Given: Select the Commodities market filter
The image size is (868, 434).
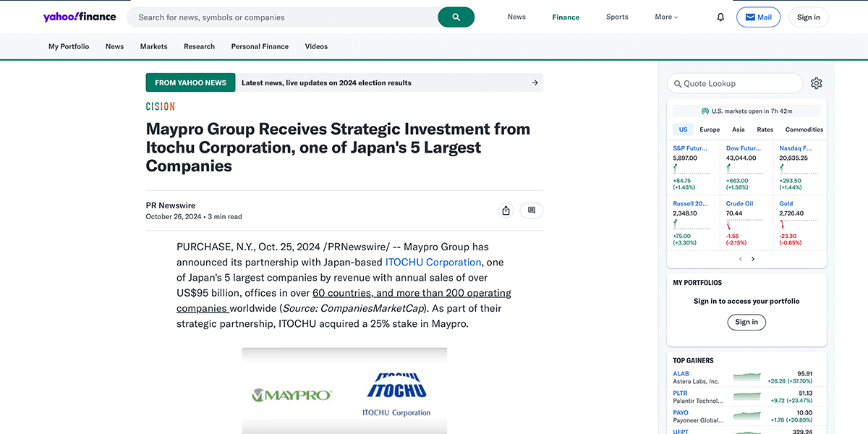Looking at the screenshot, I should coord(804,129).
